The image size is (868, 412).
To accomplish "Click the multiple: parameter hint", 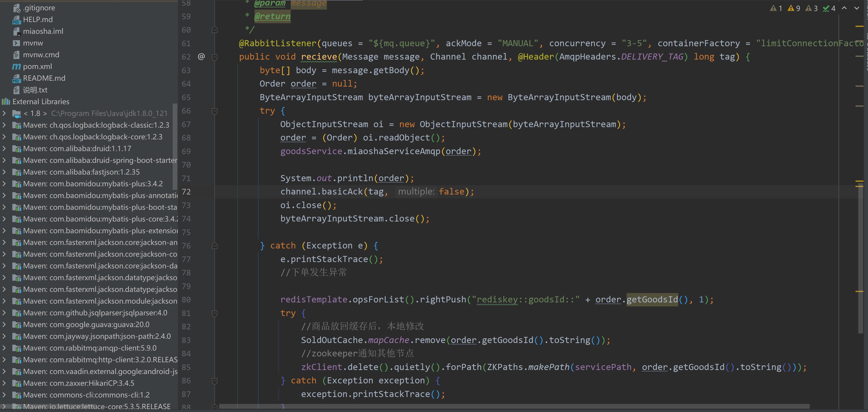I will coord(416,191).
